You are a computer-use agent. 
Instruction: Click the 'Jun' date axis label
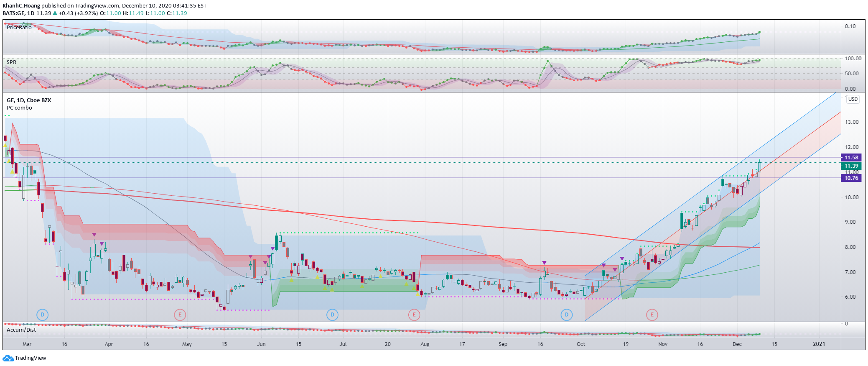(261, 344)
